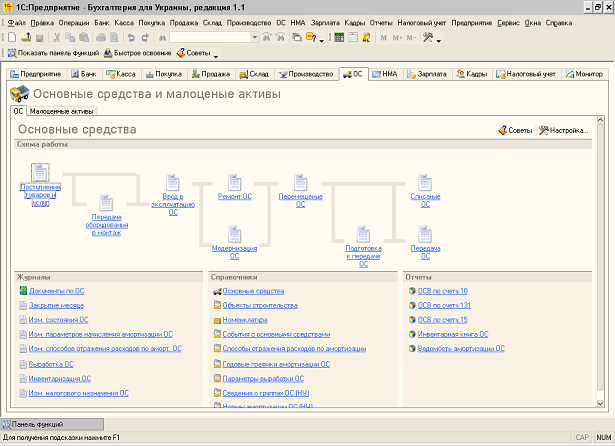
Task: Open the Производство menu
Action: click(x=249, y=23)
